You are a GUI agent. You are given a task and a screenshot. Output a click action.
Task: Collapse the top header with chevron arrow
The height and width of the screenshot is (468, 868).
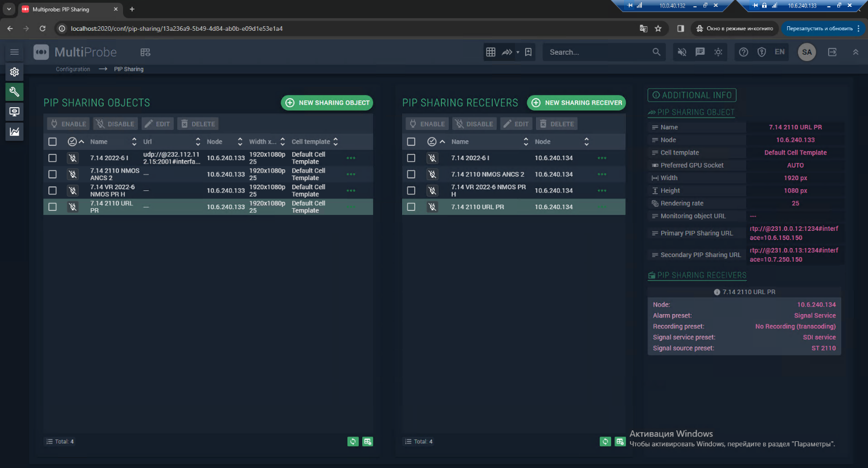(855, 52)
